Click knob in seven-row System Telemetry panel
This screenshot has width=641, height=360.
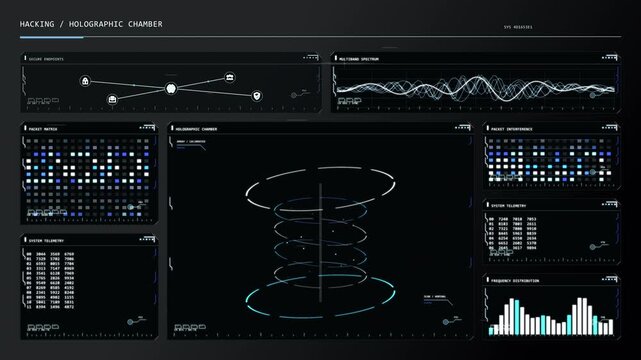pyautogui.click(x=592, y=247)
